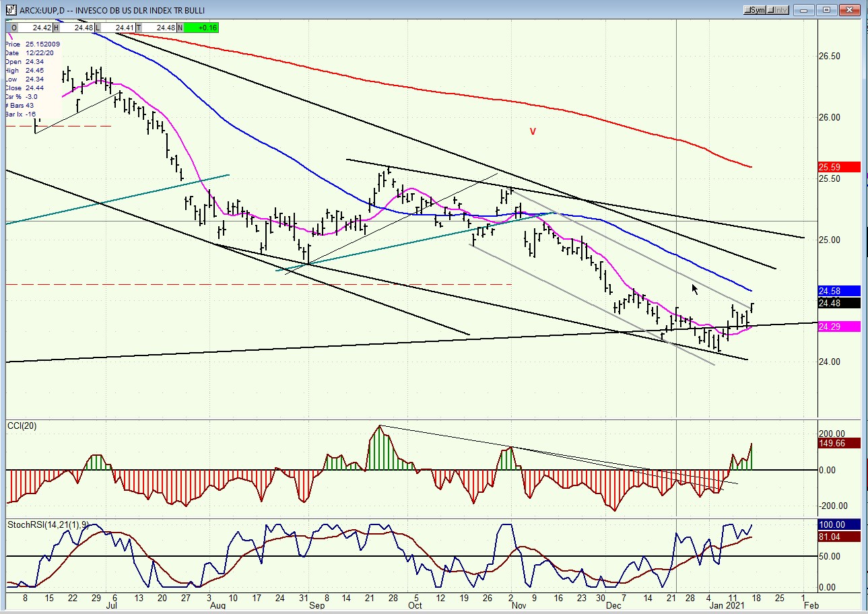
Task: Close the UUP chart window
Action: pyautogui.click(x=850, y=10)
